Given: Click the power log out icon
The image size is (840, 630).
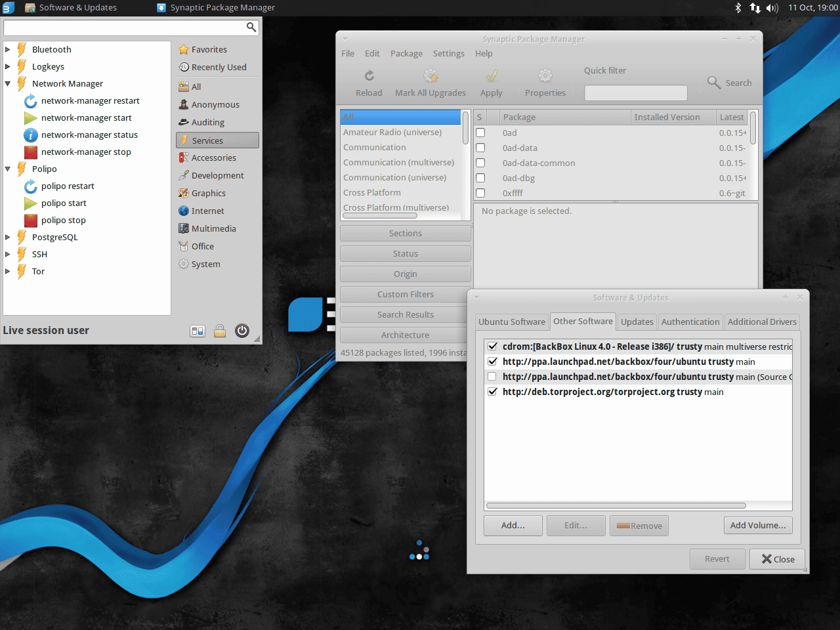Looking at the screenshot, I should pos(242,331).
